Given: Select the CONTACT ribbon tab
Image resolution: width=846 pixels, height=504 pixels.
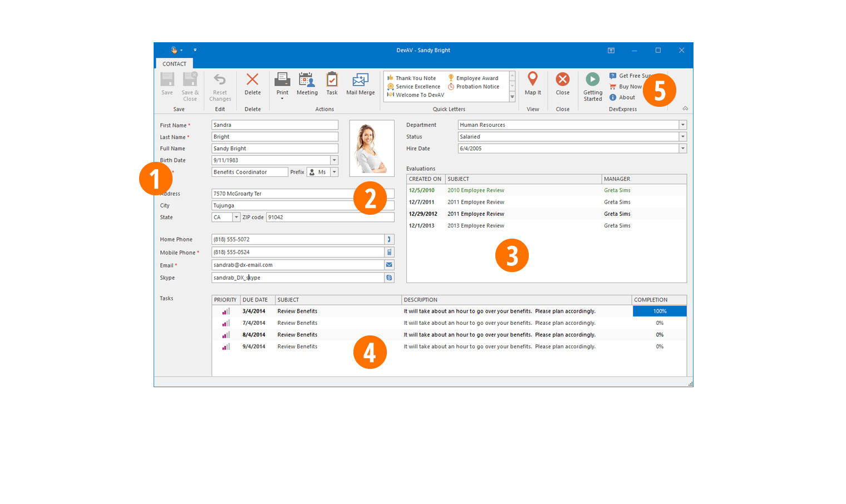Looking at the screenshot, I should pos(174,64).
